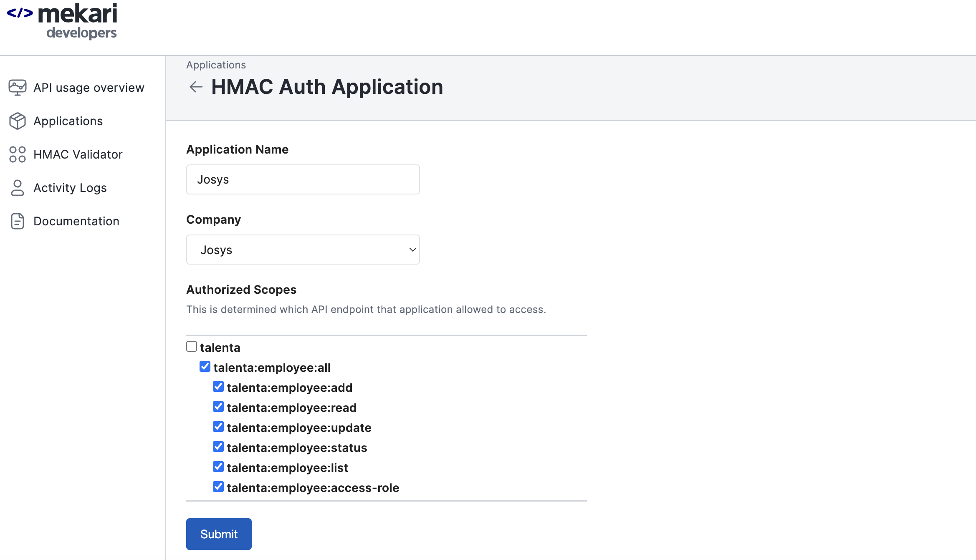The height and width of the screenshot is (560, 976).
Task: Check the top-level talenta checkbox
Action: pos(192,346)
